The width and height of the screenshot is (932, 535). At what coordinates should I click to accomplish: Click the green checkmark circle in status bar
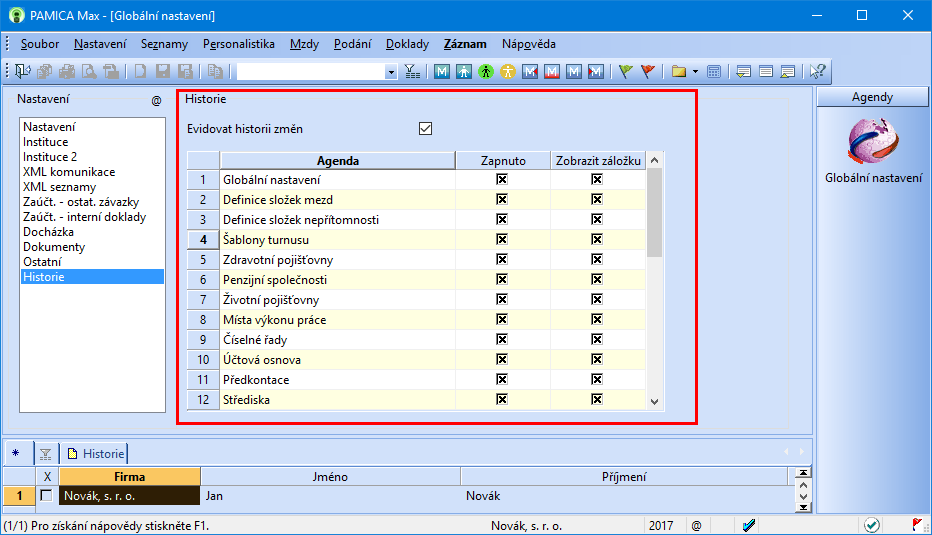tap(872, 525)
